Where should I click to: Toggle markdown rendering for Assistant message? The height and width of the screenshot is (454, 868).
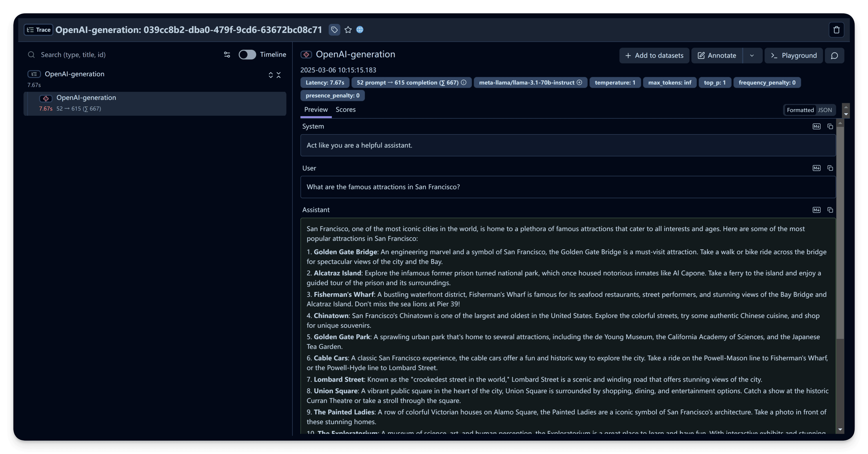tap(816, 210)
